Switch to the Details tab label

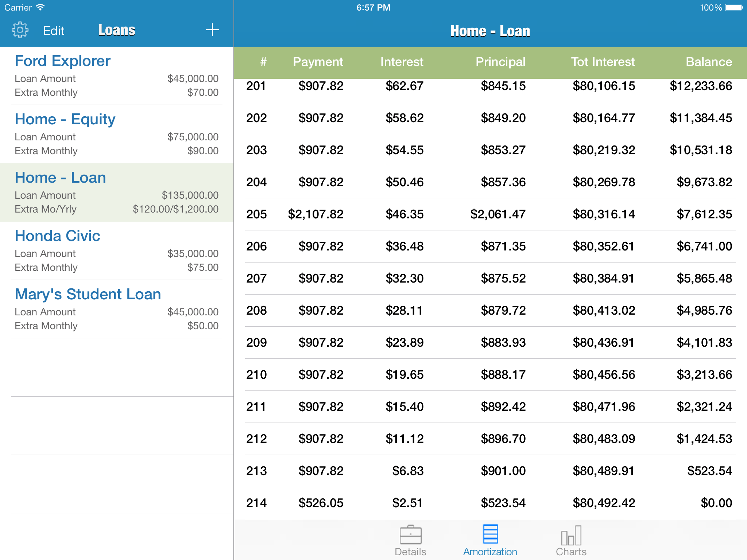pos(410,552)
